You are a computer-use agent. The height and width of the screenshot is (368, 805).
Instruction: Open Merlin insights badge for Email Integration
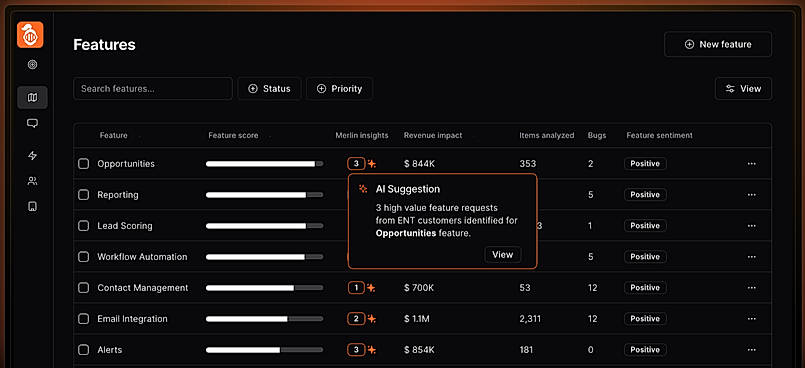pyautogui.click(x=356, y=319)
